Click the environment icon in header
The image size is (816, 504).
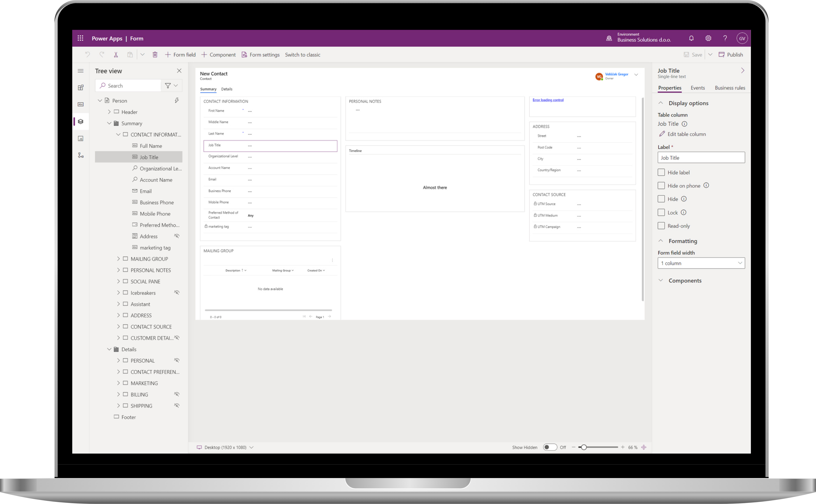[609, 38]
